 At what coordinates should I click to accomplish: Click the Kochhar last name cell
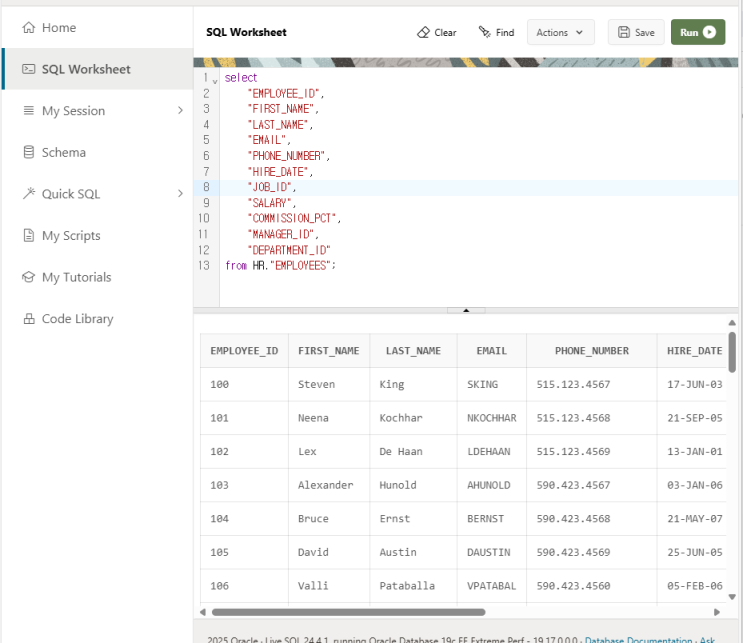(413, 418)
